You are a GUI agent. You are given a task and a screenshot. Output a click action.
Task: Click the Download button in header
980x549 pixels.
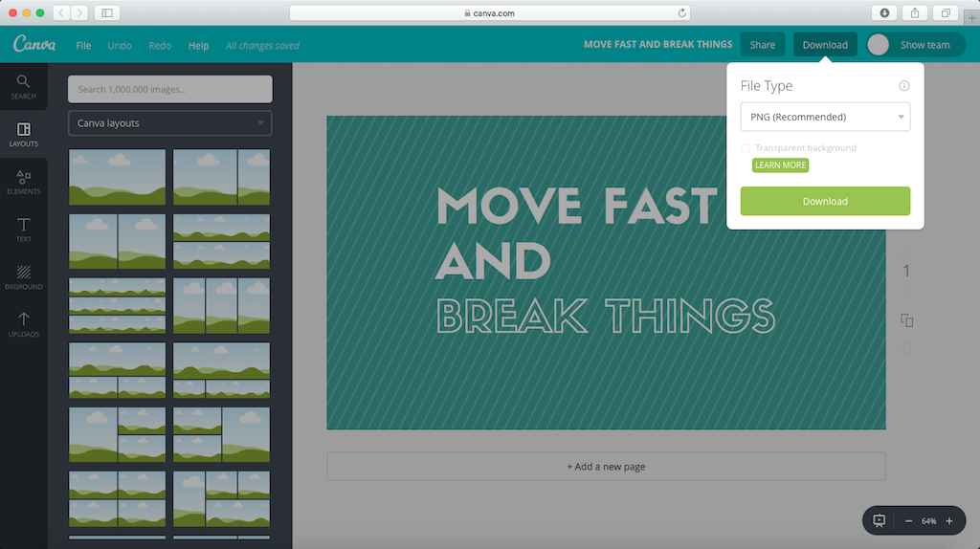click(825, 44)
